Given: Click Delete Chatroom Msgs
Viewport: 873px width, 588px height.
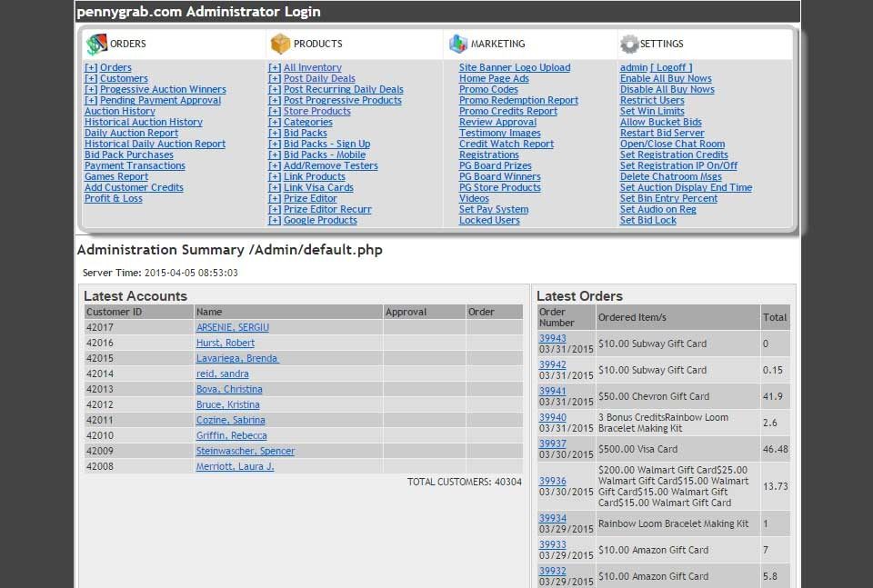Looking at the screenshot, I should click(x=671, y=176).
